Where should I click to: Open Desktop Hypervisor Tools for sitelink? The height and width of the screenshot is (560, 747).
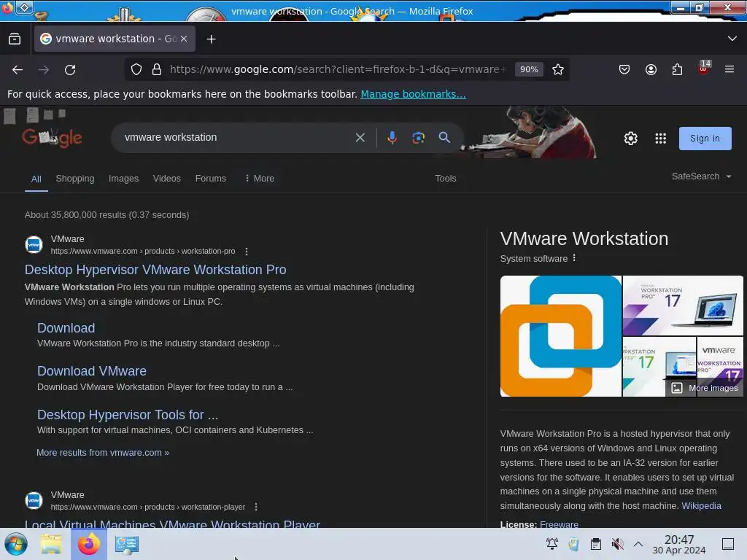(128, 415)
